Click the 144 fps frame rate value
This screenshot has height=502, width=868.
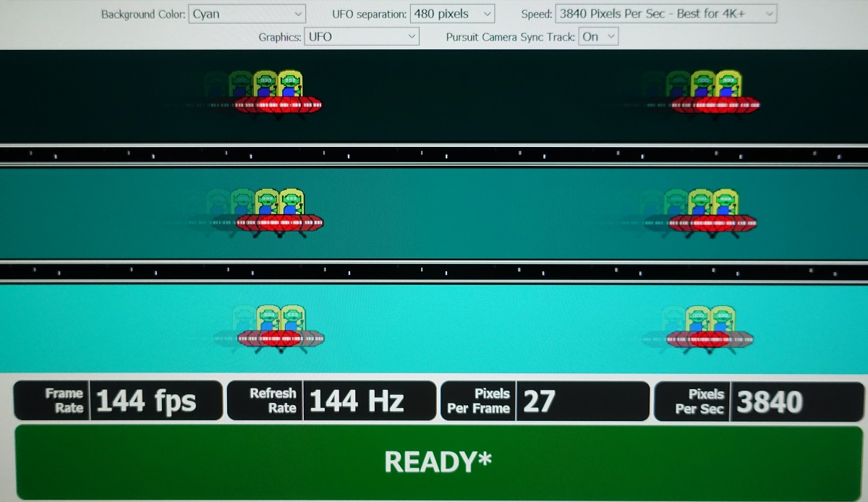click(146, 401)
